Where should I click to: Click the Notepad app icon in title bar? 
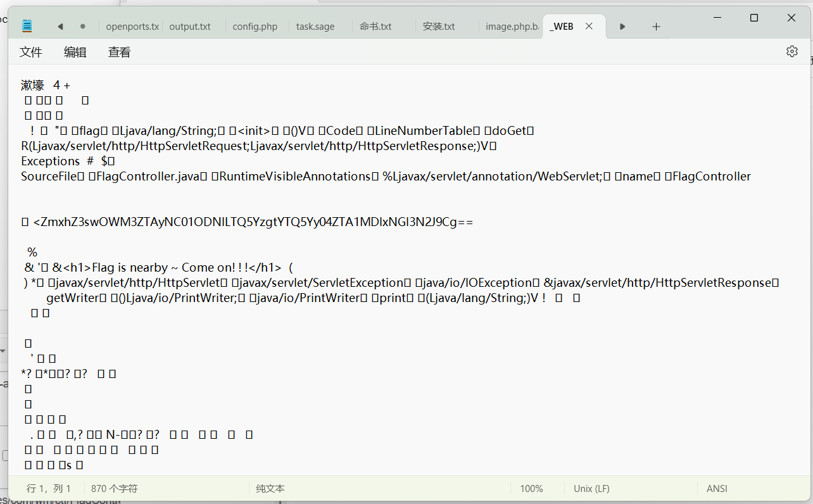tap(27, 26)
